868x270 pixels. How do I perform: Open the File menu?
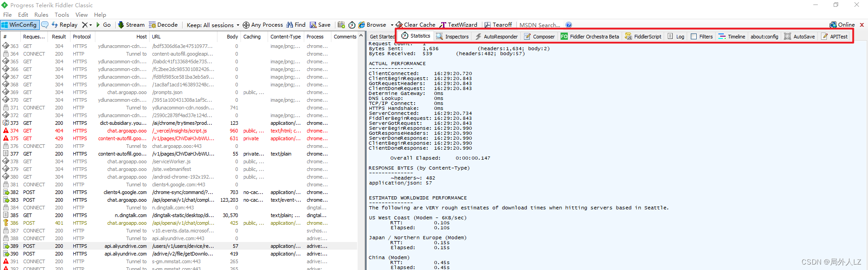pyautogui.click(x=8, y=14)
